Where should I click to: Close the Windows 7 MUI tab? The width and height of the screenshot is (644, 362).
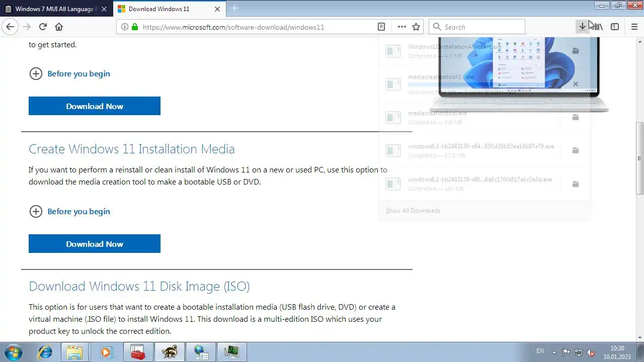(104, 9)
